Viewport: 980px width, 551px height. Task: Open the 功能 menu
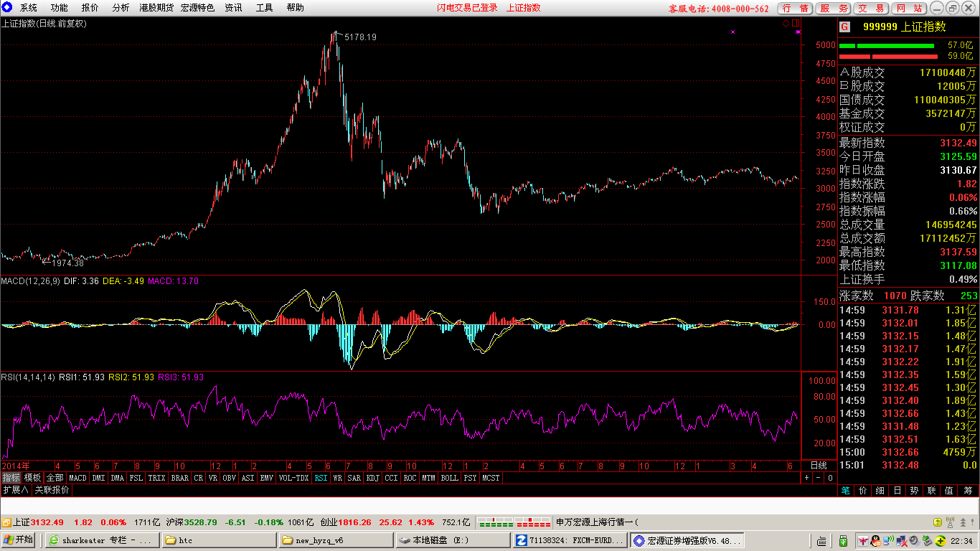60,8
